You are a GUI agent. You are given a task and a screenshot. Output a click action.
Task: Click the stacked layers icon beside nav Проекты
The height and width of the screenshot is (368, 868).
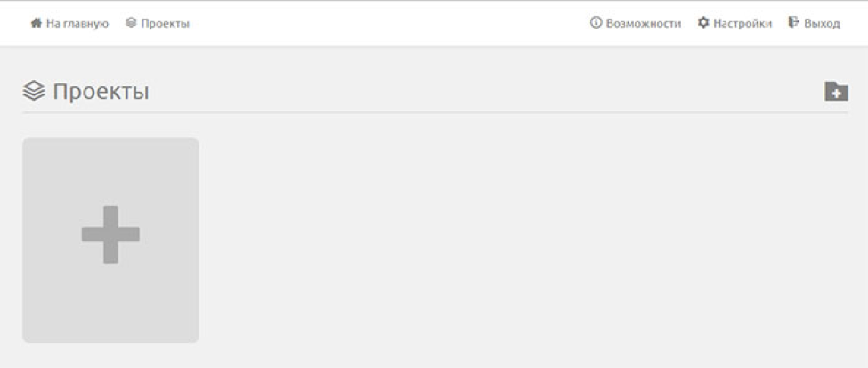click(x=131, y=23)
